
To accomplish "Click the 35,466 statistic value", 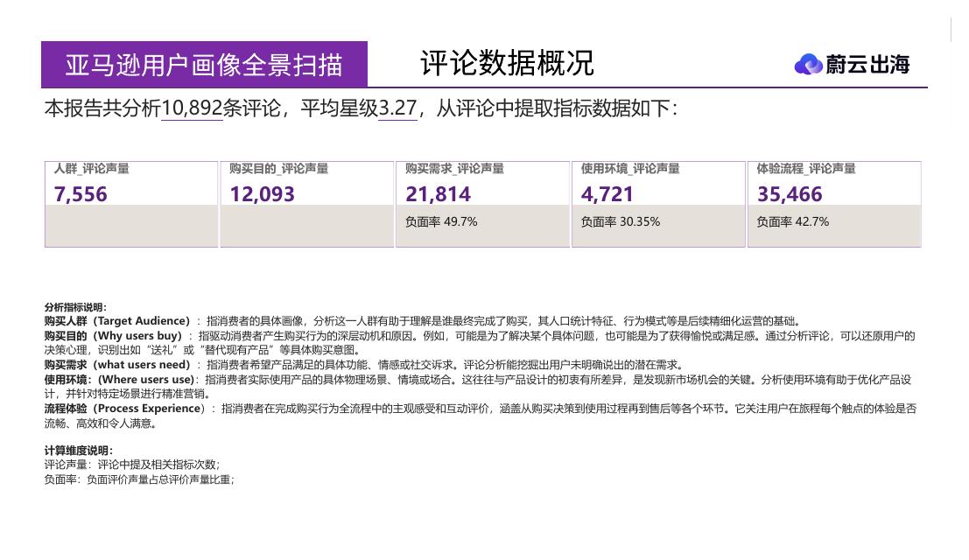I will point(790,193).
